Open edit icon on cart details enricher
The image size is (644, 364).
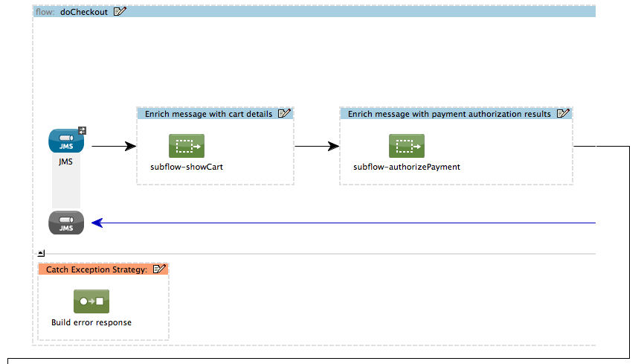(x=284, y=114)
